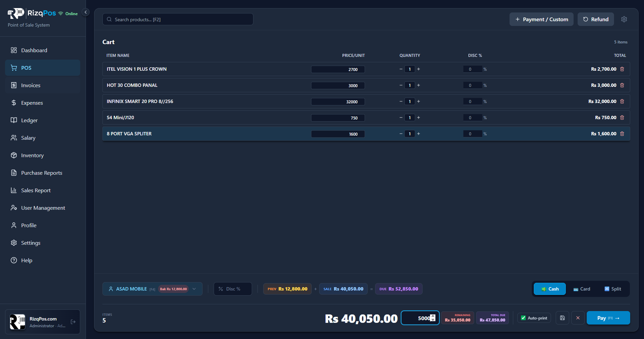Edit discount percent for 8 PORT VGA SPLITER
The height and width of the screenshot is (339, 644).
click(473, 134)
